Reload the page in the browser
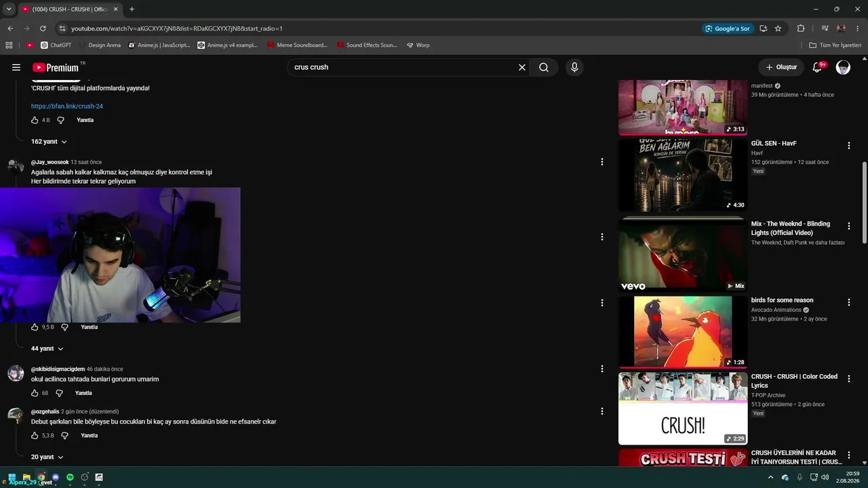868x488 pixels. (43, 28)
